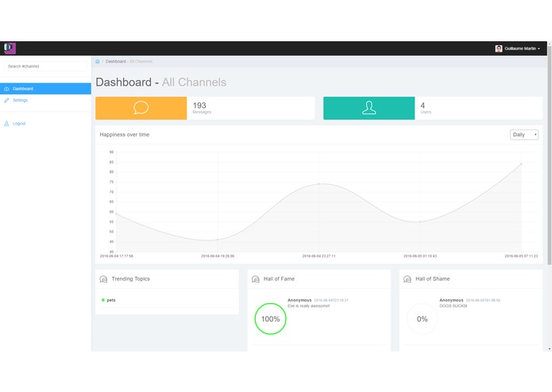The width and height of the screenshot is (552, 392).
Task: Click the 'DOGS SUCKS!' message
Action: pos(453,306)
